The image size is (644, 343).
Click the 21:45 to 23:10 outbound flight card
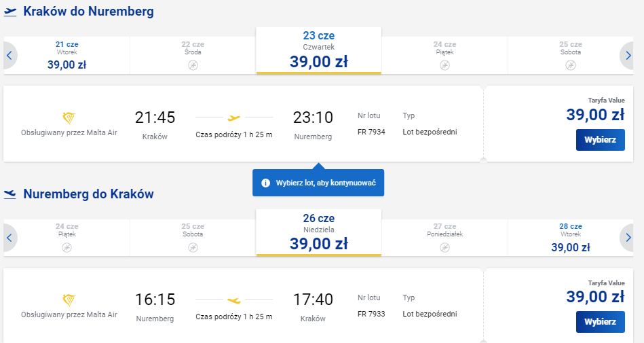coord(244,124)
